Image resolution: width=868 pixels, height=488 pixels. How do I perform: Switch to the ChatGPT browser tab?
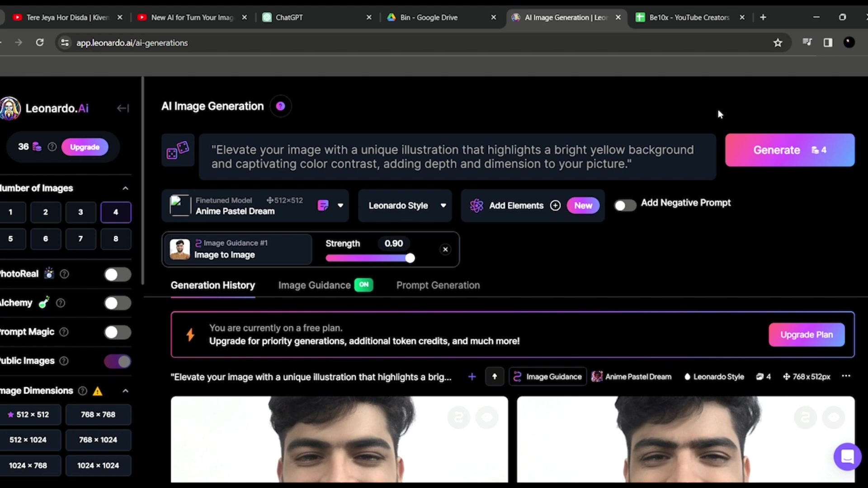(x=316, y=17)
